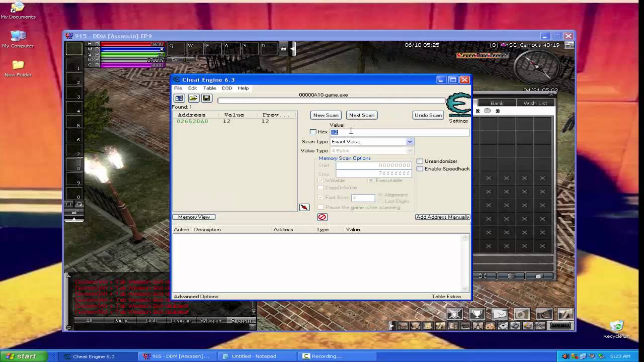Select the Whisper chat tab in game
This screenshot has height=362, width=644.
[x=211, y=321]
